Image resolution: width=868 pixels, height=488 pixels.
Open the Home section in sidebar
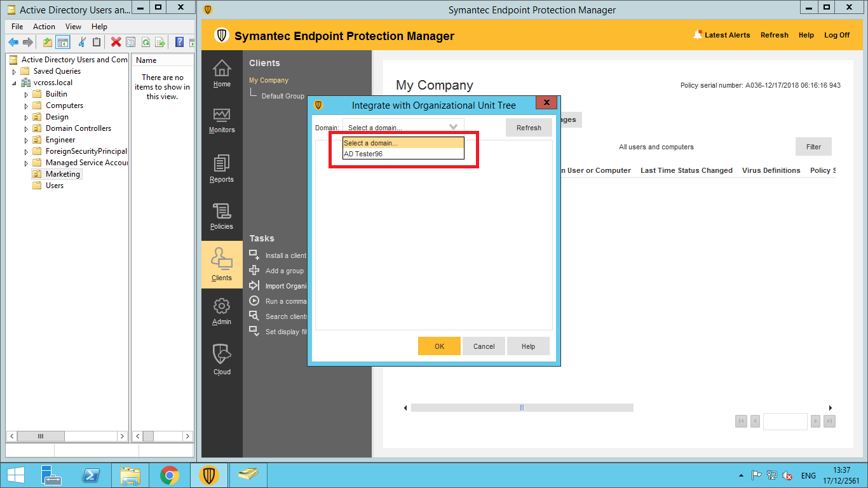[222, 73]
